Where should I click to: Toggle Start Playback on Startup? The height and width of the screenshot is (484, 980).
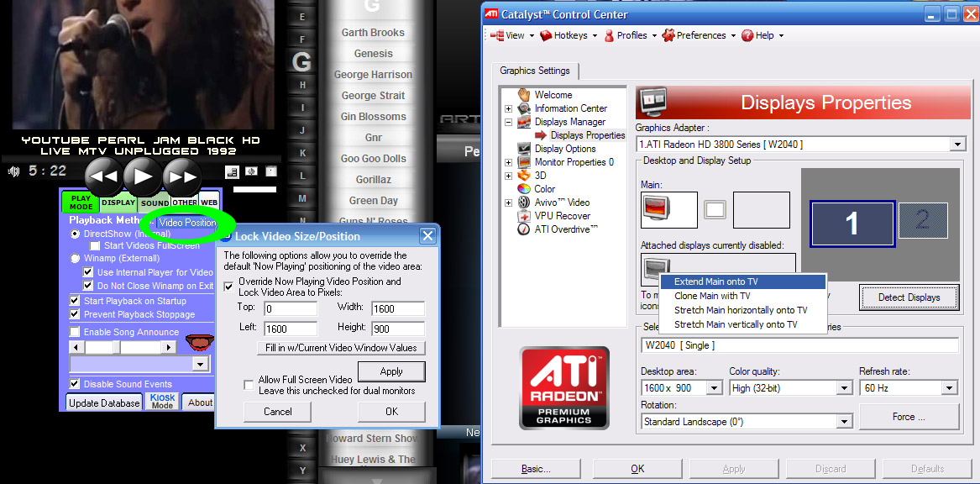pos(75,301)
